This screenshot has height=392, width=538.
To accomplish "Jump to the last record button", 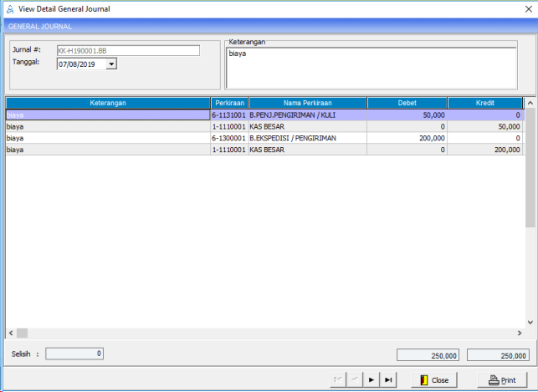I will (x=388, y=379).
